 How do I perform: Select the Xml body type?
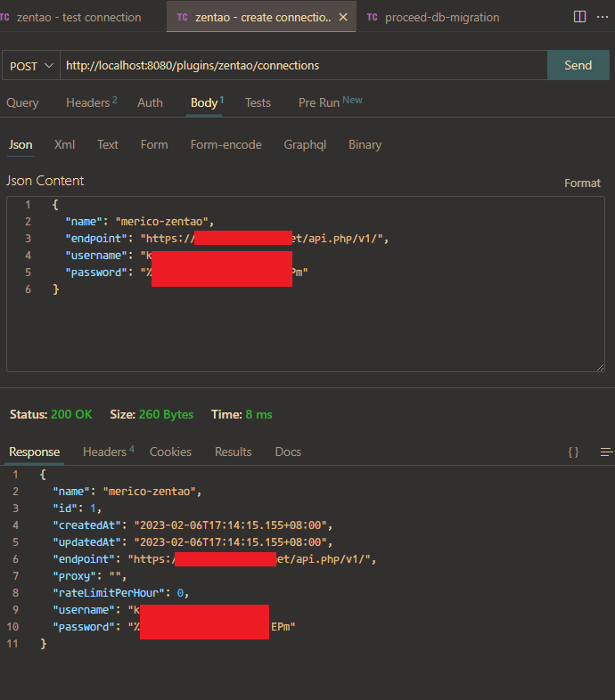coord(64,144)
